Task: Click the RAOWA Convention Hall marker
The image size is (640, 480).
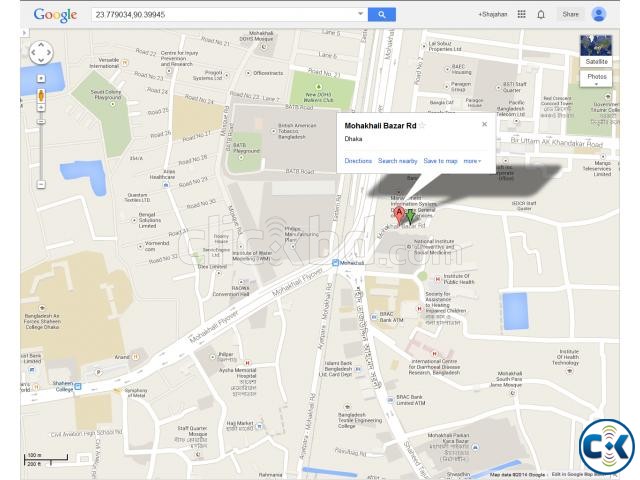Action: tap(241, 282)
